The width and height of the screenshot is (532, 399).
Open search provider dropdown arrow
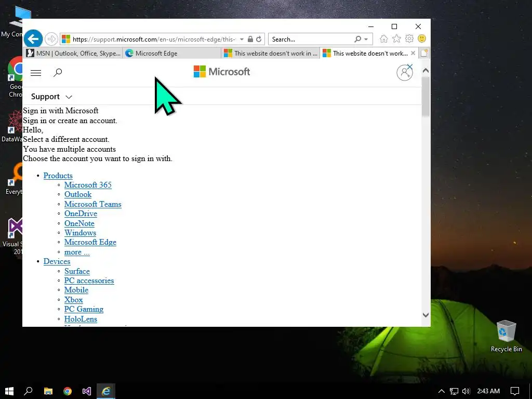[366, 39]
